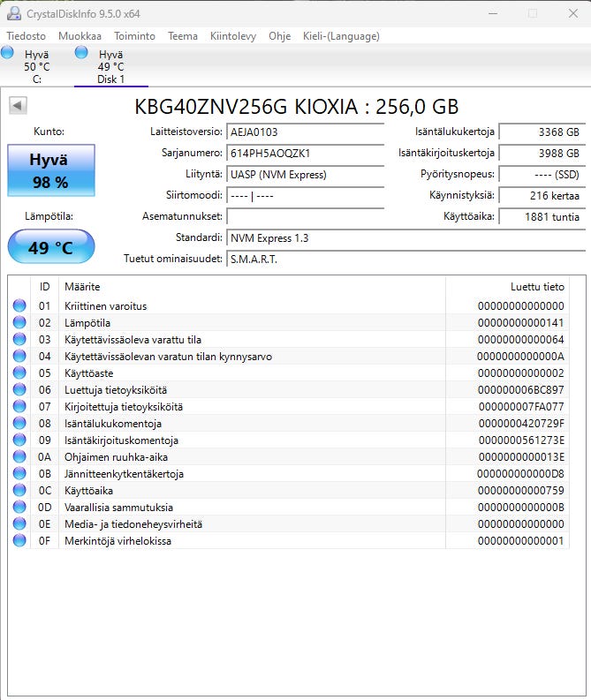Click status orb of Merkintöjä virhelokissa row
591x700 pixels.
(19, 540)
